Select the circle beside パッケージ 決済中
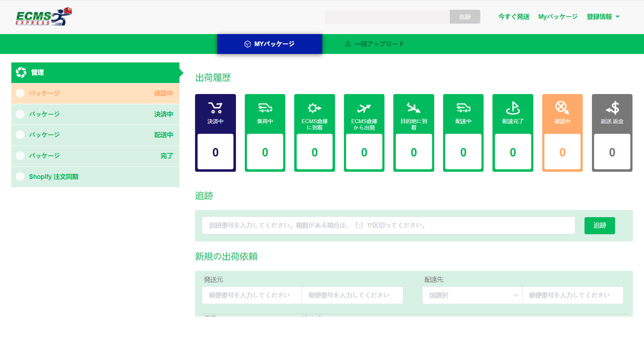Screen dimensions: 644x362 pyautogui.click(x=20, y=114)
